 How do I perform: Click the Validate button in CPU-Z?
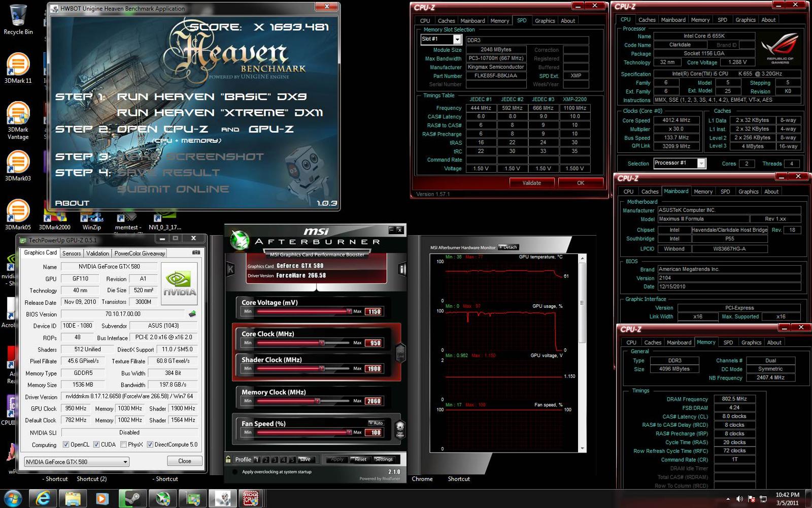(x=531, y=183)
